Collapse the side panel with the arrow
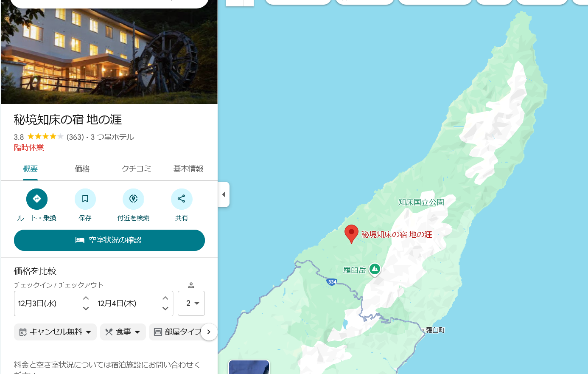The width and height of the screenshot is (588, 374). [x=224, y=194]
